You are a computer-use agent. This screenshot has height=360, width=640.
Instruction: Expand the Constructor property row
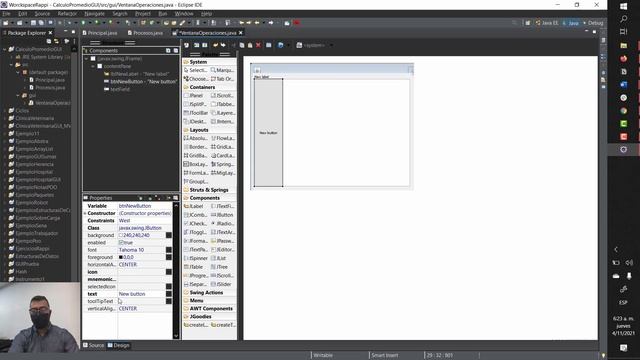pos(85,213)
